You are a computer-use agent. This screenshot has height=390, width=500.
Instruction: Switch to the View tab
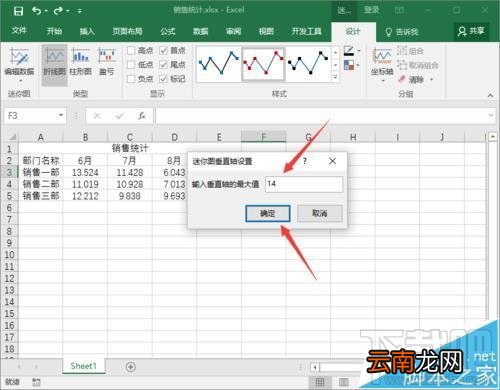[266, 32]
